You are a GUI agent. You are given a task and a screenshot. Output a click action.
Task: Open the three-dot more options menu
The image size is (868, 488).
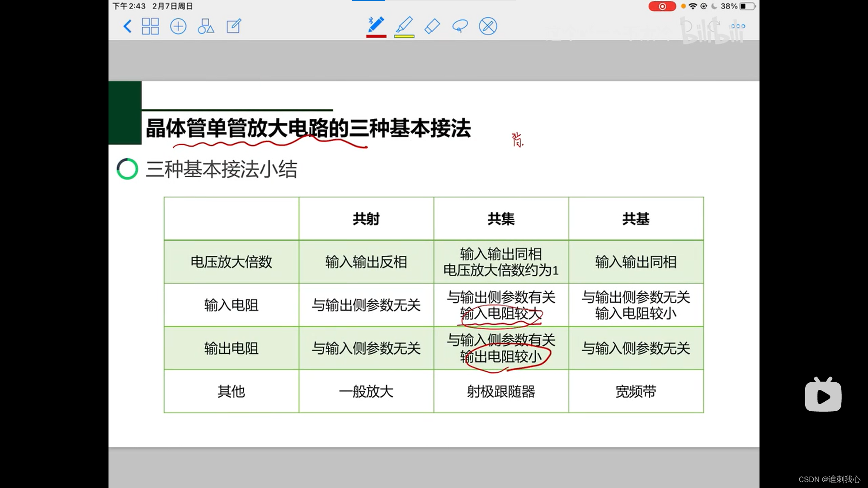point(738,26)
